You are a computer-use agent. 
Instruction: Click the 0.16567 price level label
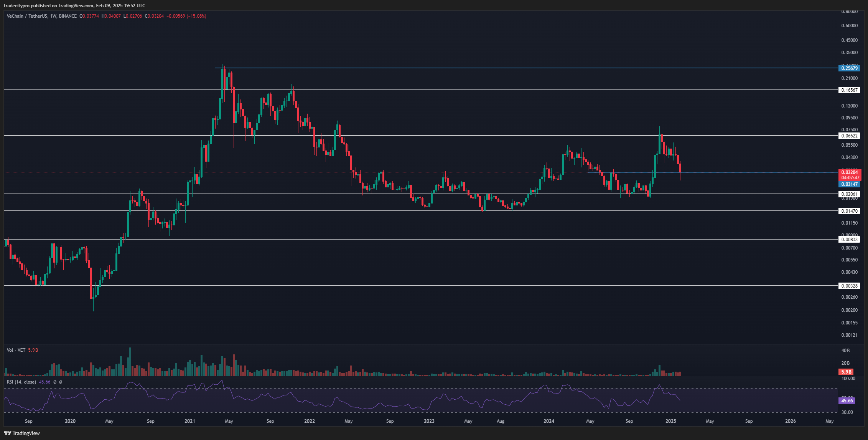[x=849, y=90]
